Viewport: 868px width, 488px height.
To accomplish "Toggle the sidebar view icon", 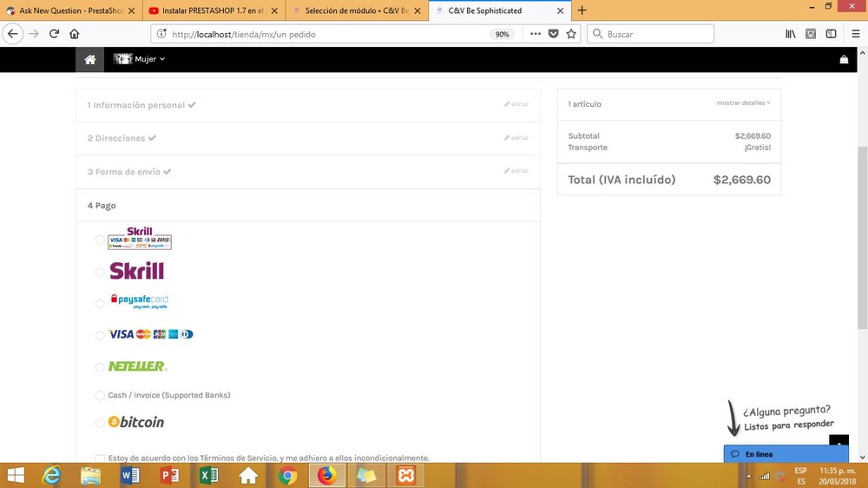I will click(831, 34).
